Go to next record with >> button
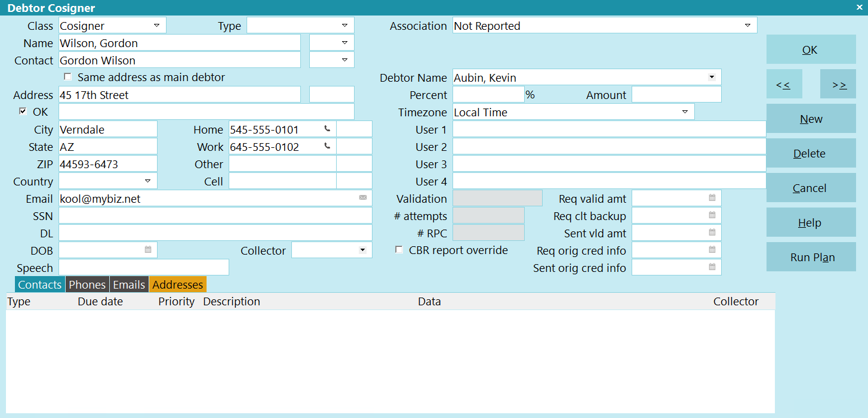The image size is (868, 418). (838, 84)
